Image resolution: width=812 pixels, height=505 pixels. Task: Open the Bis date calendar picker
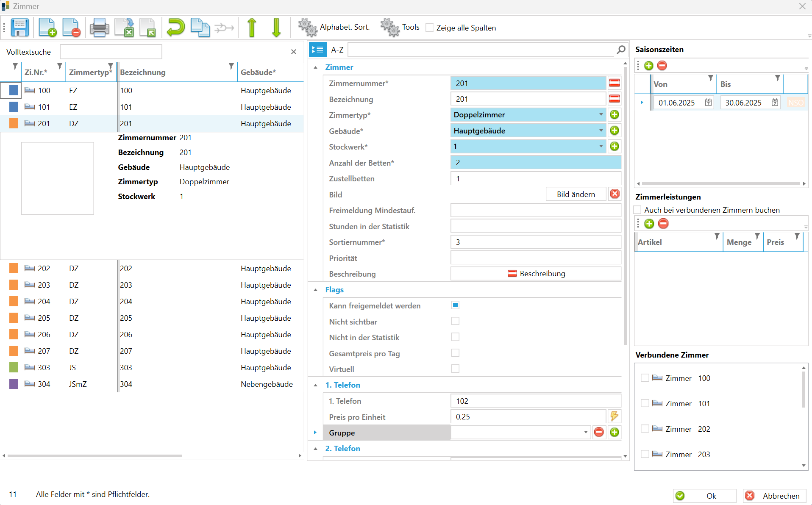pyautogui.click(x=775, y=103)
